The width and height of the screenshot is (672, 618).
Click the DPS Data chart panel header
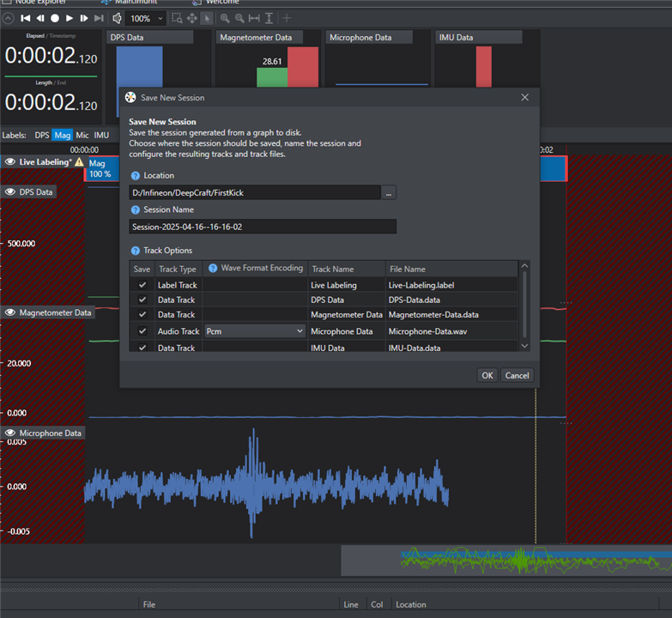coord(149,37)
